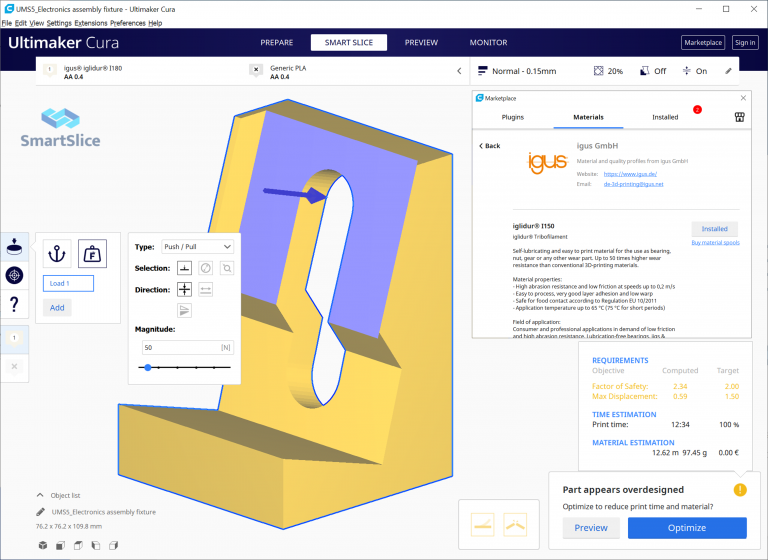Edit the Magnitude value field
The image size is (768, 560).
[188, 347]
